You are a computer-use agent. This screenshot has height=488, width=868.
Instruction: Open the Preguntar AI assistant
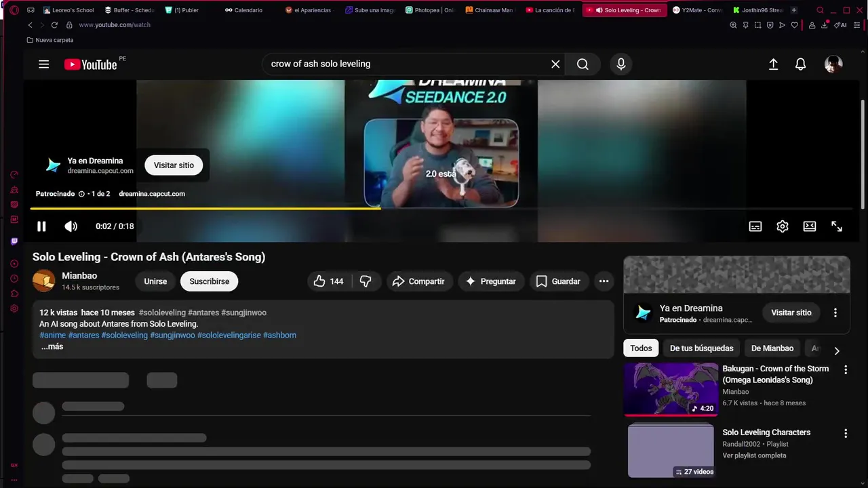tap(491, 281)
